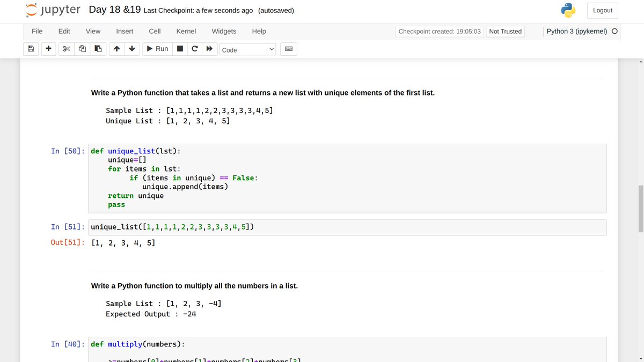Click the Logout button
Image resolution: width=644 pixels, height=362 pixels.
tap(603, 10)
